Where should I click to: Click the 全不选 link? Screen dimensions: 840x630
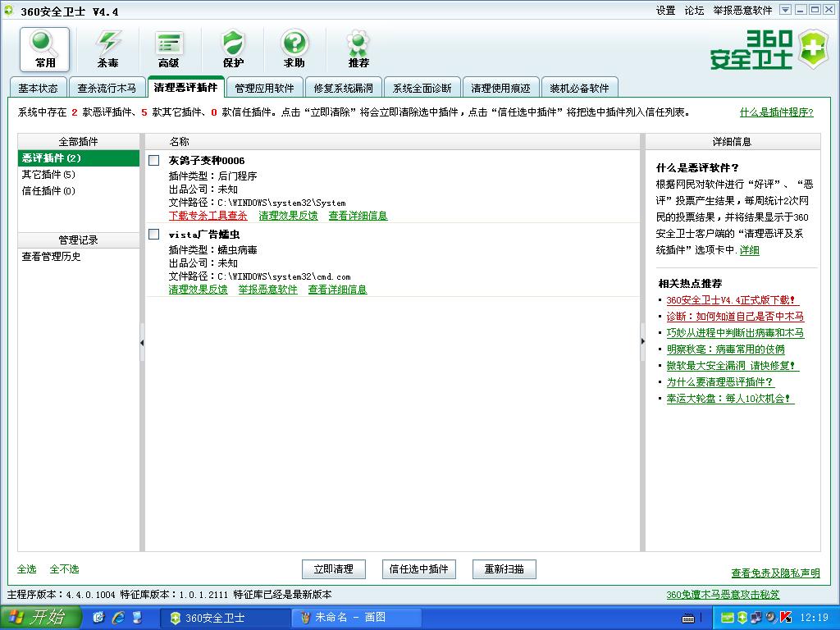64,569
